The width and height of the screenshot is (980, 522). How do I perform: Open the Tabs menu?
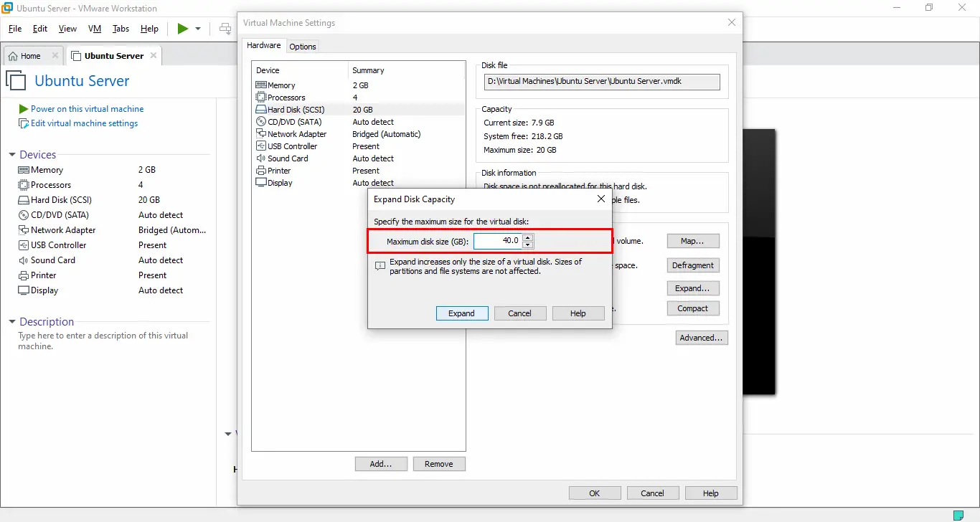121,29
